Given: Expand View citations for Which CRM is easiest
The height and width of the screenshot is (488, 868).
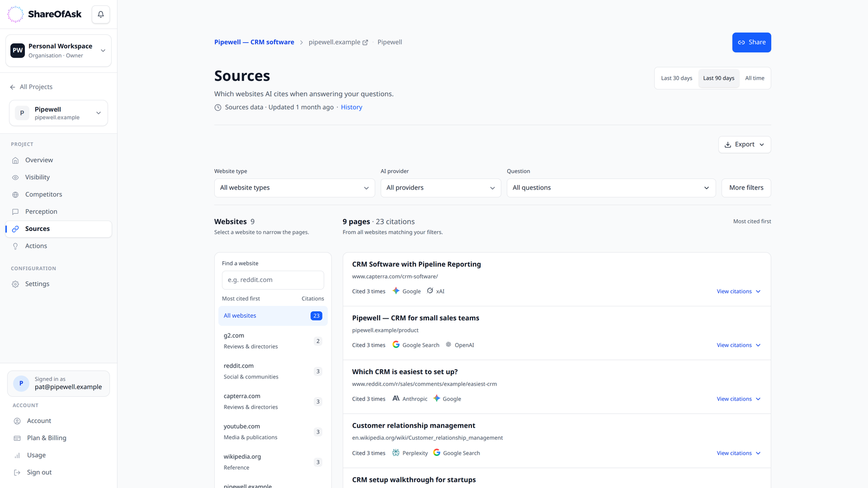Looking at the screenshot, I should click(x=738, y=399).
